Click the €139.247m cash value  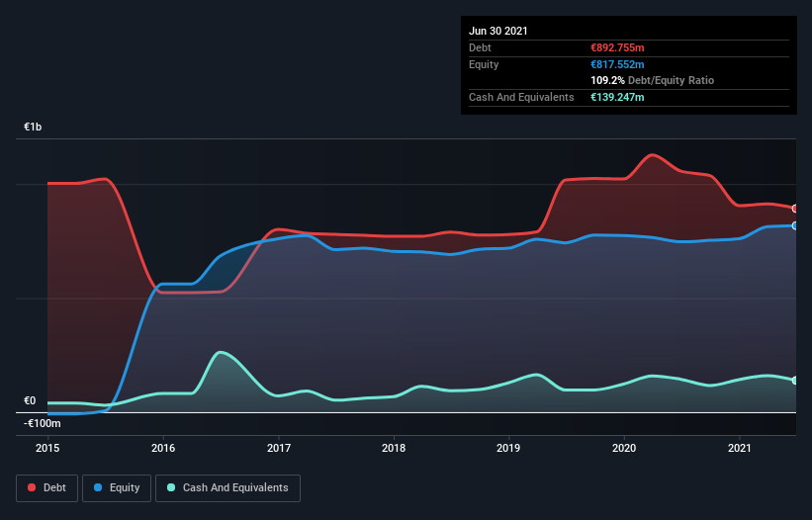[617, 97]
